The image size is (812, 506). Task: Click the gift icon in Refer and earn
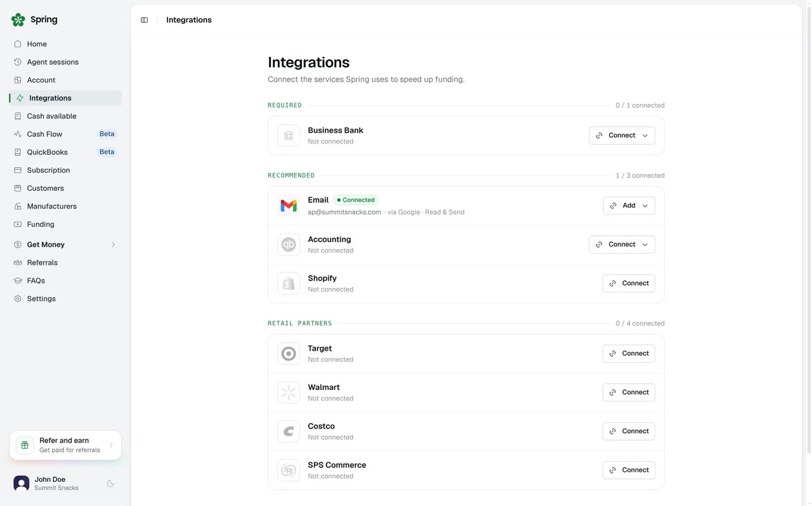[x=25, y=445]
